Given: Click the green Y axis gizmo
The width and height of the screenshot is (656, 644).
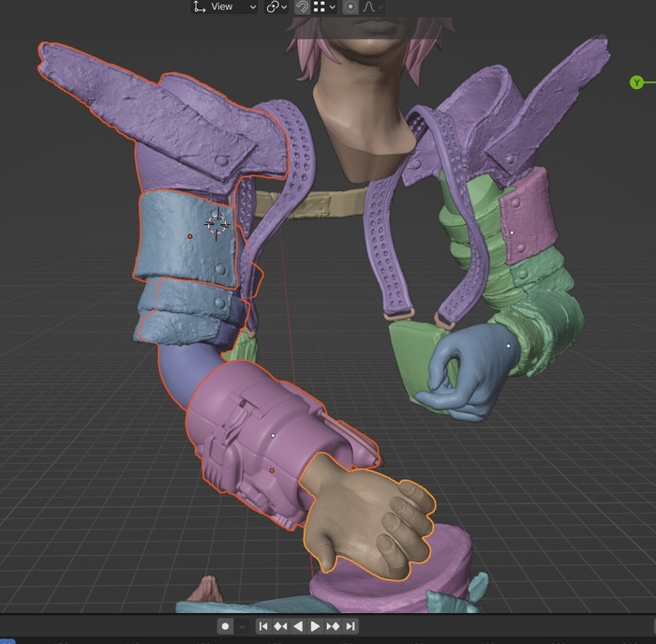Looking at the screenshot, I should (636, 82).
